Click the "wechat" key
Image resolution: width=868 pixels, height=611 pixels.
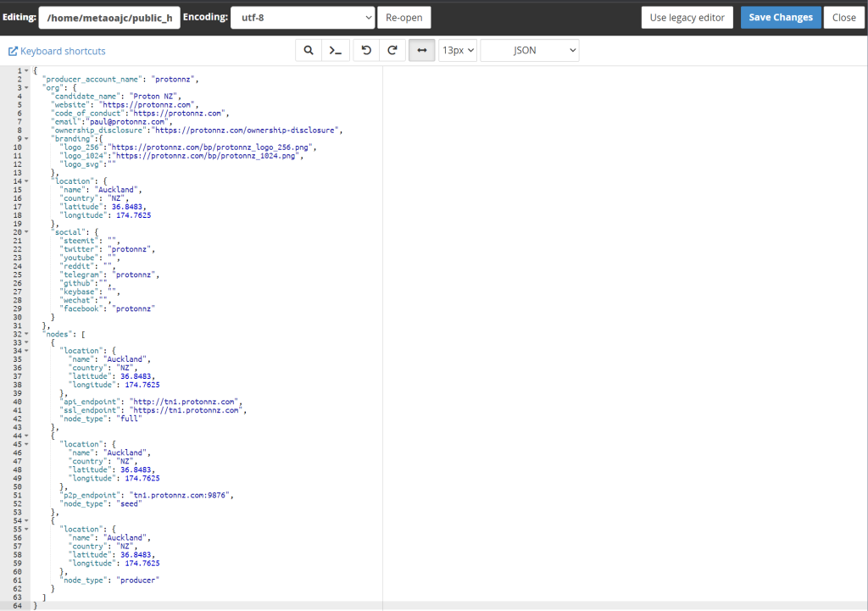pos(77,300)
